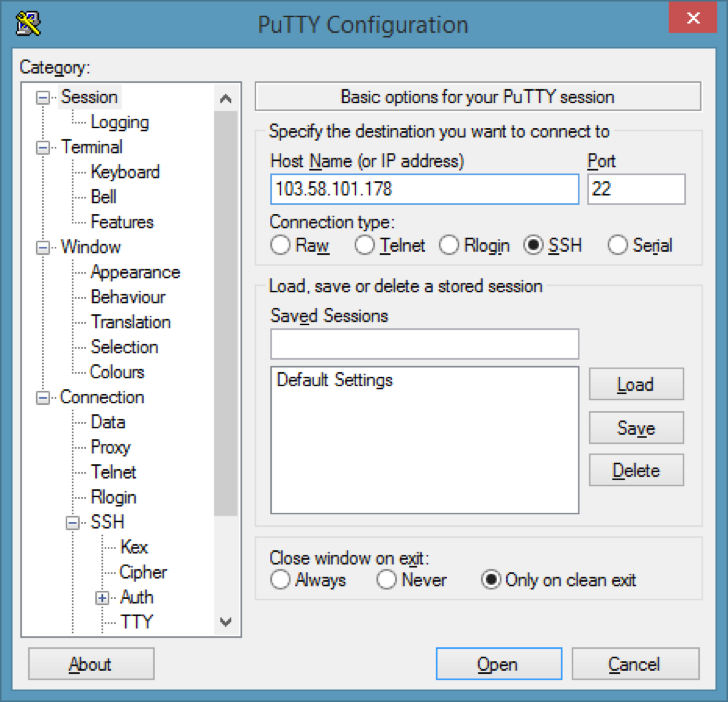Open the Proxy settings category
728x702 pixels.
click(110, 448)
